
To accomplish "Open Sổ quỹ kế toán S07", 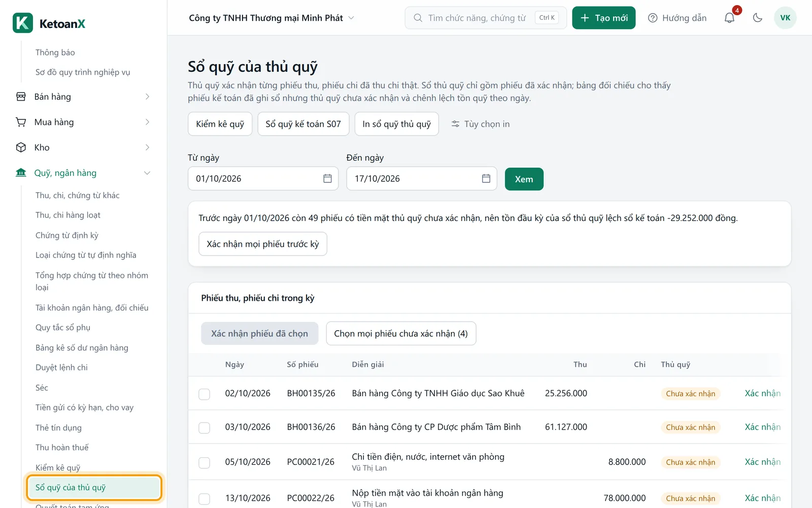I will (x=303, y=124).
